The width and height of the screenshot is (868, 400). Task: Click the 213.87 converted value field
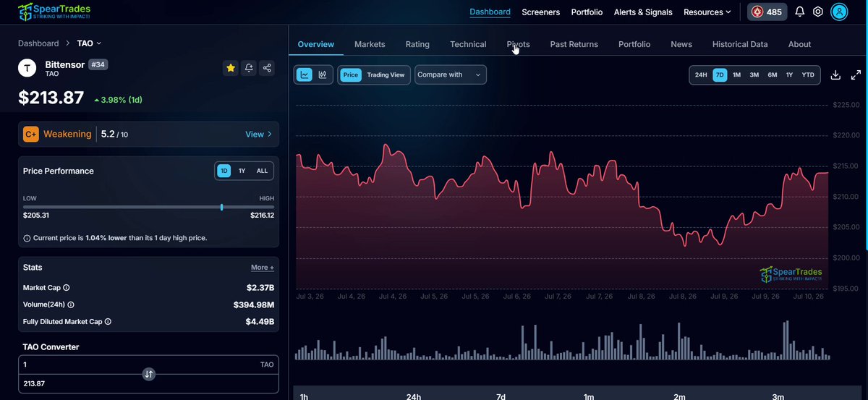[148, 383]
